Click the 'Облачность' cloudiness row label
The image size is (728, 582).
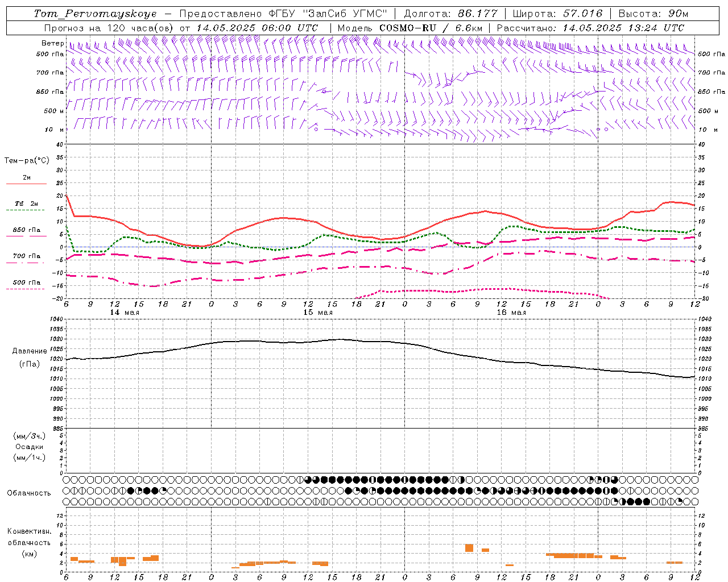coord(29,493)
